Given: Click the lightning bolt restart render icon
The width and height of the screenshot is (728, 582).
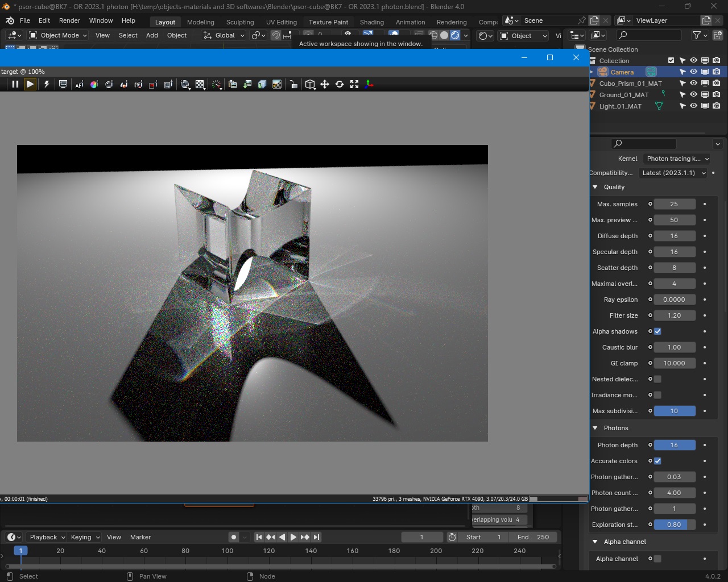Looking at the screenshot, I should tap(47, 84).
